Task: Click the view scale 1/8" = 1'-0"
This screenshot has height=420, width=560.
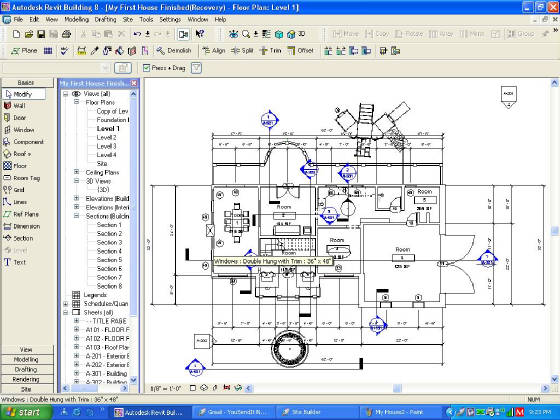Action: tap(166, 388)
